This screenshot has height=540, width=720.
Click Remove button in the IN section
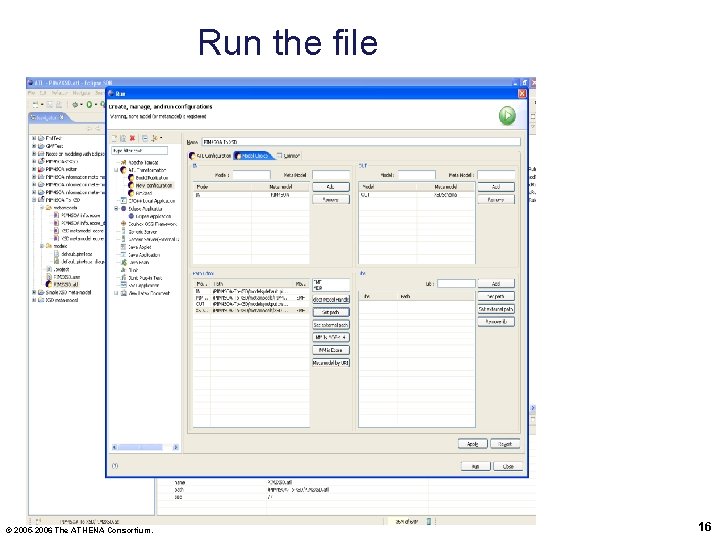point(331,199)
